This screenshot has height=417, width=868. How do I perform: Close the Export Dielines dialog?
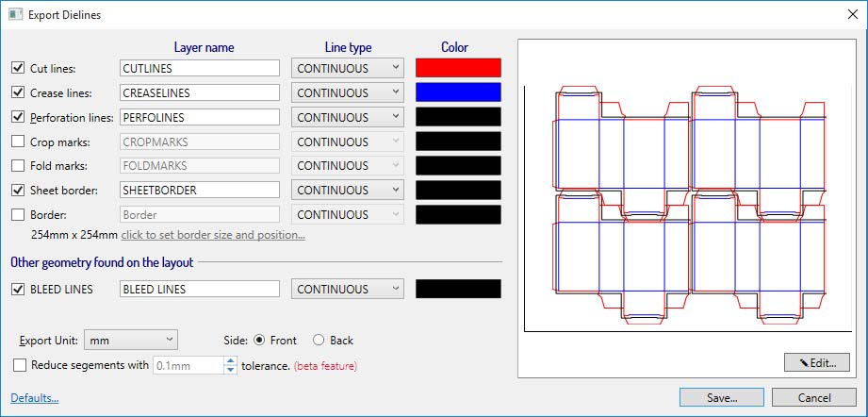coord(853,15)
